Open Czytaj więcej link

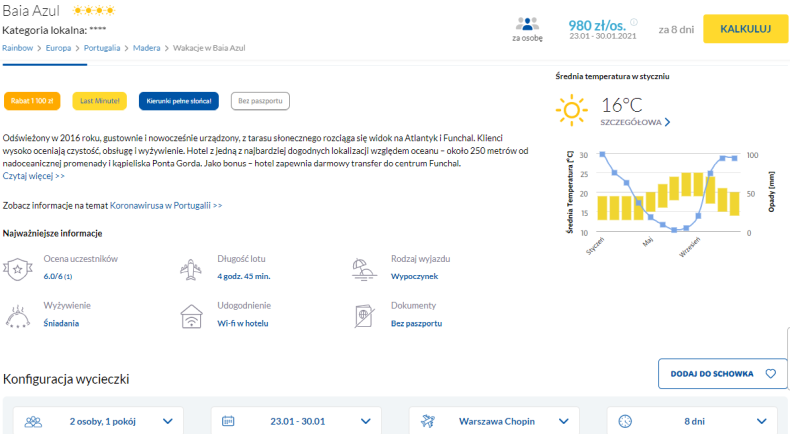coord(34,176)
